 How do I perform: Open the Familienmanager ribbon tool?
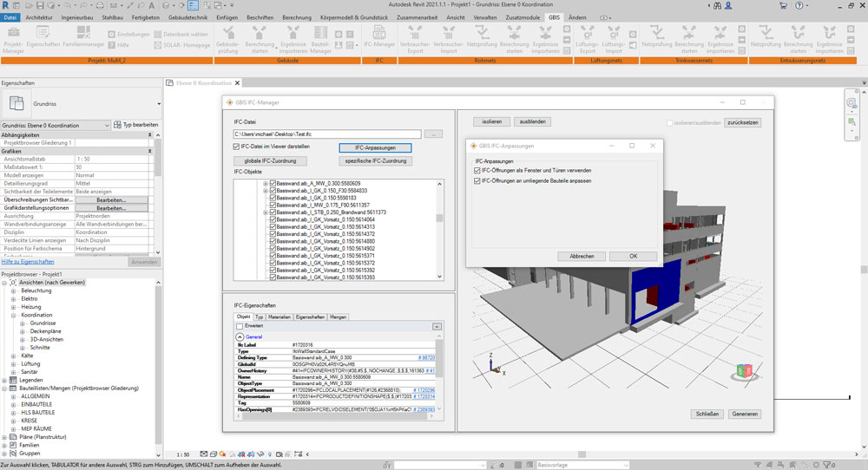click(83, 36)
